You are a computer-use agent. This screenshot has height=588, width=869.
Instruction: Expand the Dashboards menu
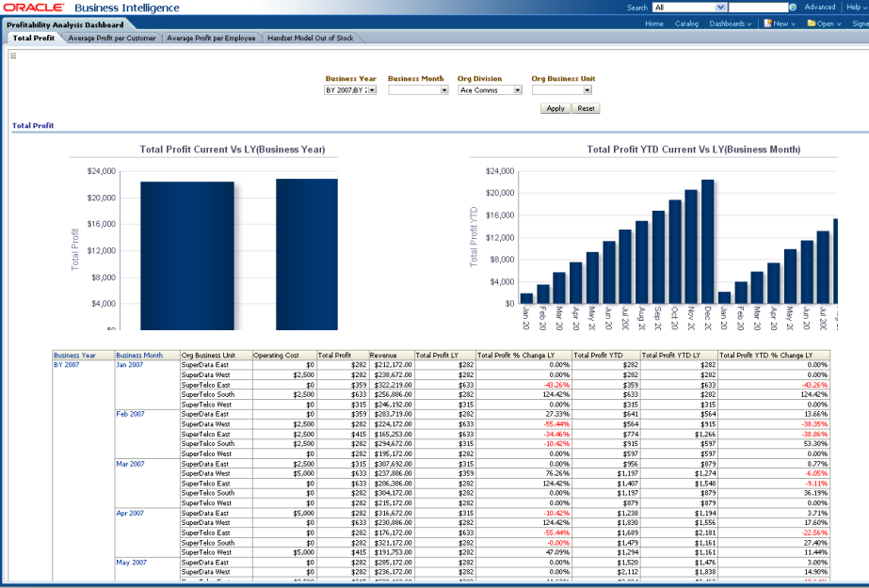pyautogui.click(x=730, y=24)
